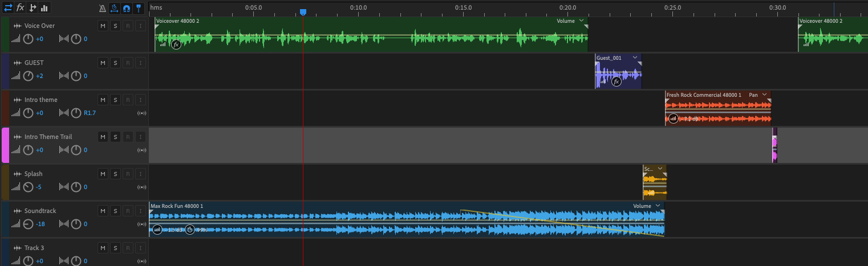This screenshot has height=266, width=868.
Task: Arm the Soundtrack track for record
Action: click(x=128, y=211)
